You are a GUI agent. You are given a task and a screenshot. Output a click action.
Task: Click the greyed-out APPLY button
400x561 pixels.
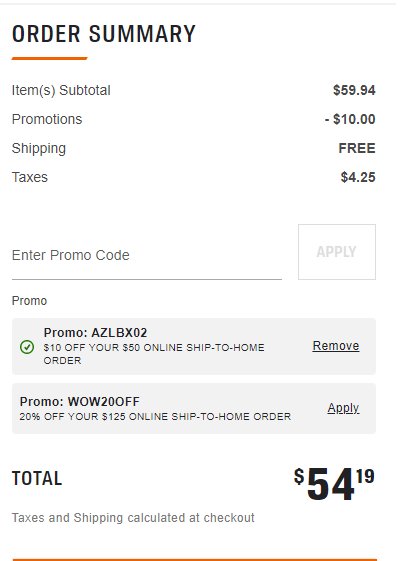tap(337, 252)
